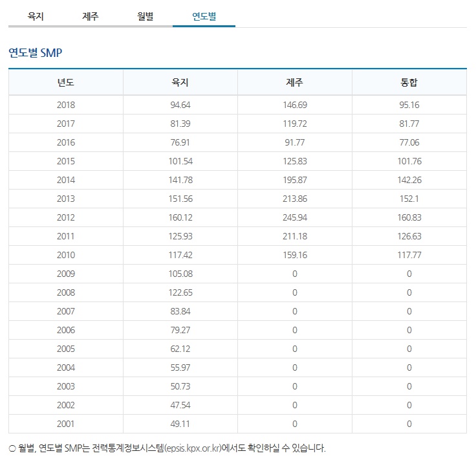Click 제주 value 213.86
476x460 pixels.
point(295,199)
